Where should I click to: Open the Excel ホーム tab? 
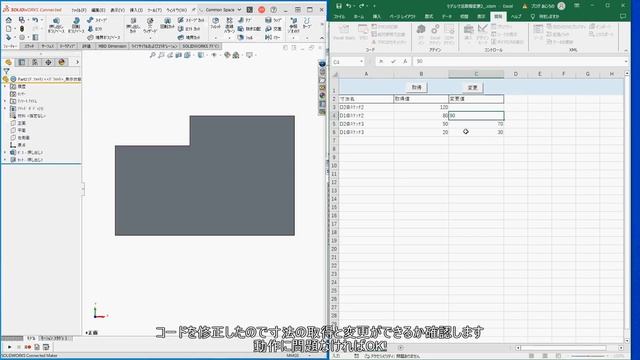359,17
